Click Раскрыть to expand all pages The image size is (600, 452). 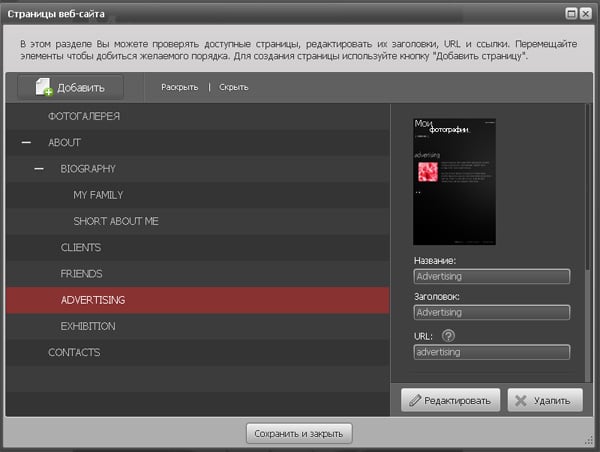click(x=179, y=87)
